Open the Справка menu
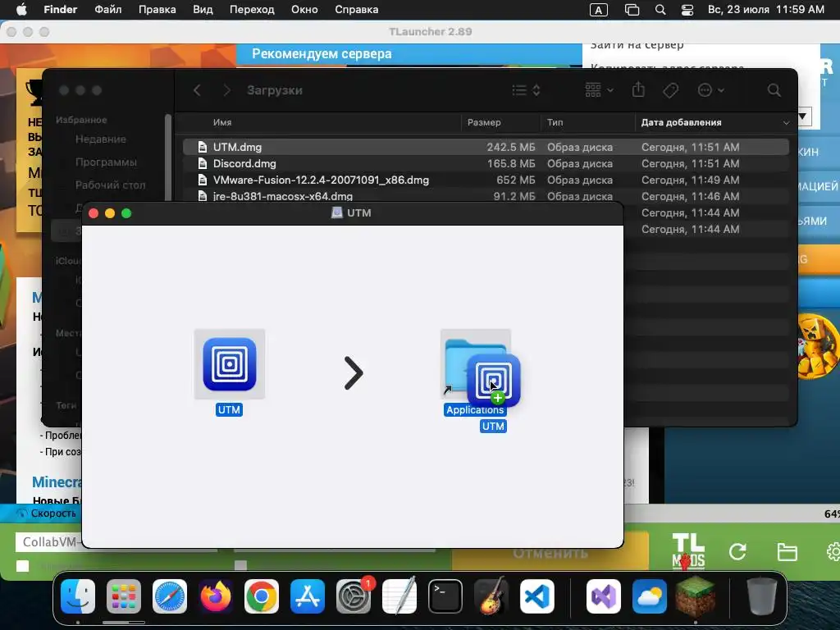The height and width of the screenshot is (630, 840). point(356,10)
